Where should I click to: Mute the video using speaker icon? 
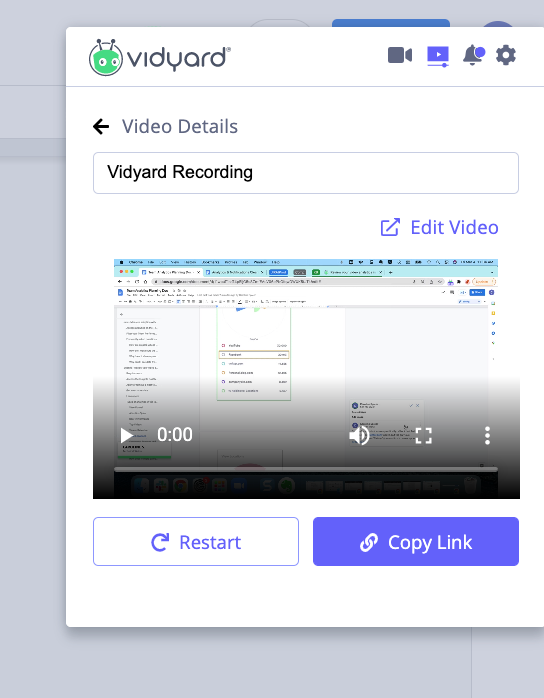pyautogui.click(x=359, y=435)
